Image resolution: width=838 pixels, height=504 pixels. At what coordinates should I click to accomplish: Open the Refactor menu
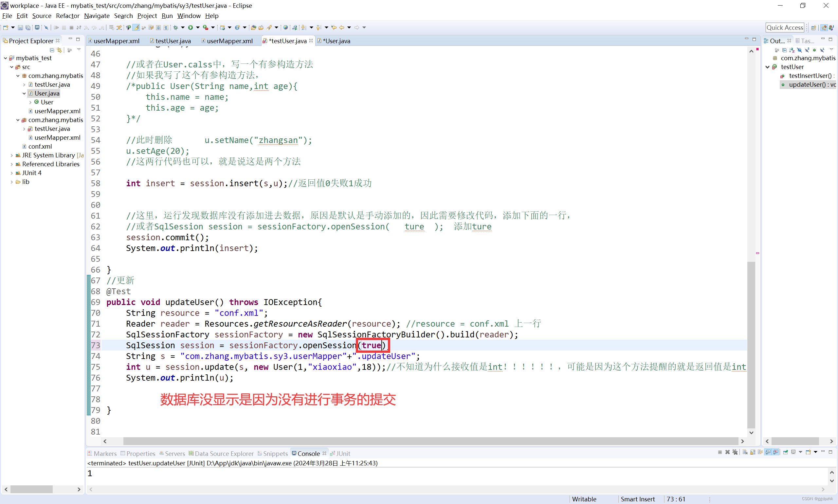(68, 16)
